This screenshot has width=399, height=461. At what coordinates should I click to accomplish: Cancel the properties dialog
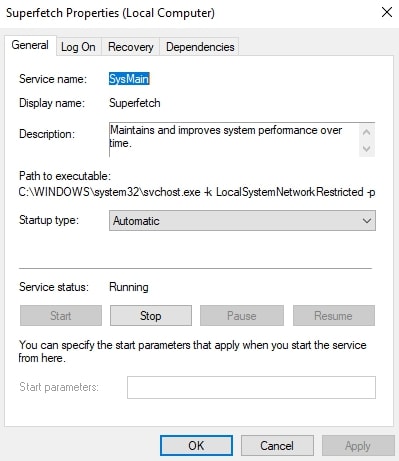277,445
